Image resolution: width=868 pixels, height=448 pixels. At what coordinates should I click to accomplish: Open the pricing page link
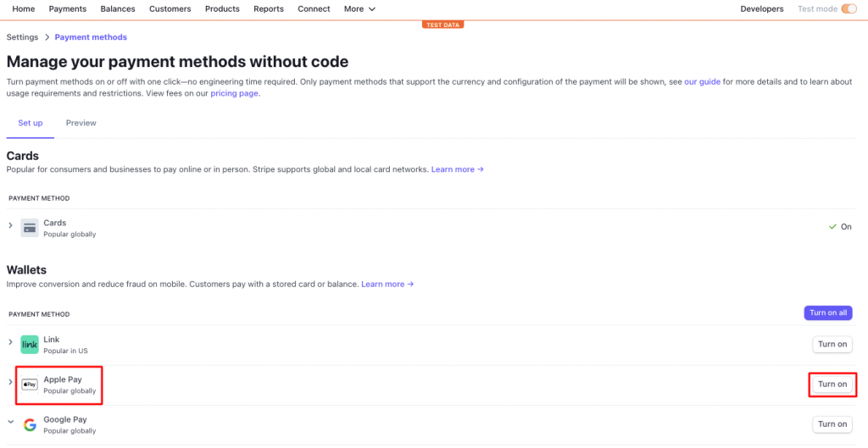(234, 93)
